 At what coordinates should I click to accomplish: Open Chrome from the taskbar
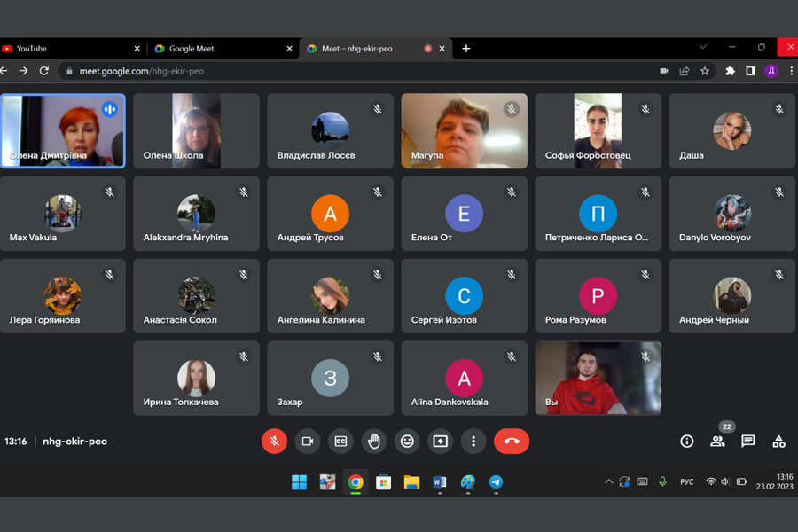(356, 481)
